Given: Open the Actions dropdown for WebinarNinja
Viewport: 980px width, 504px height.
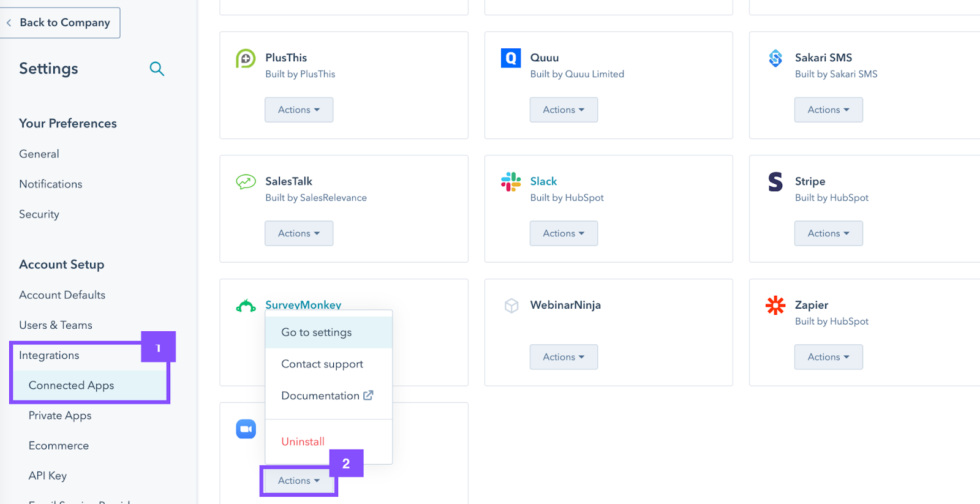Looking at the screenshot, I should pyautogui.click(x=563, y=357).
